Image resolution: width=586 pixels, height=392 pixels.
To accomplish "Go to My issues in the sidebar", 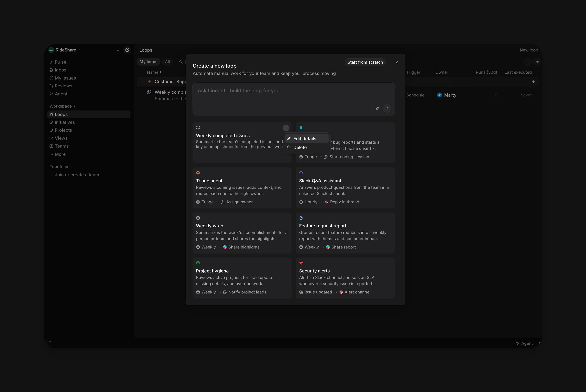I will tap(89, 78).
